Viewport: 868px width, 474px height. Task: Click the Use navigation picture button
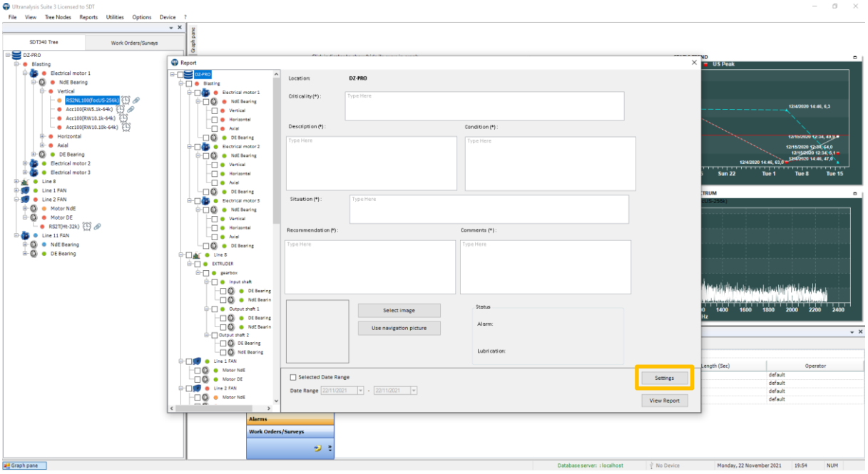pyautogui.click(x=399, y=329)
